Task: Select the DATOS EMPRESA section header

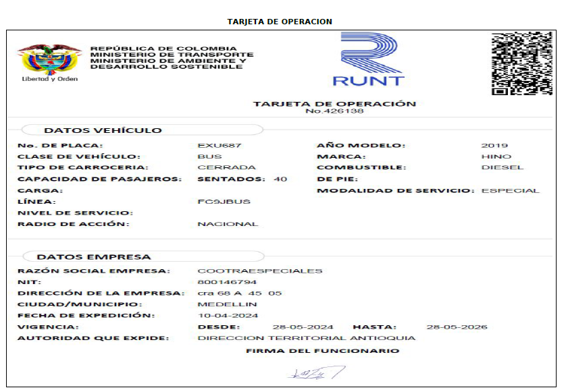Action: tap(94, 256)
